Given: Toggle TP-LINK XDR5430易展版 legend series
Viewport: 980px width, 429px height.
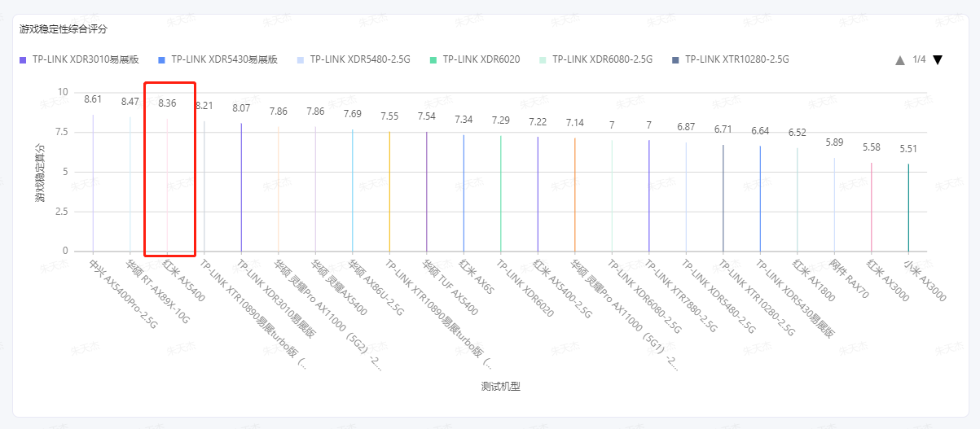Looking at the screenshot, I should point(218,59).
